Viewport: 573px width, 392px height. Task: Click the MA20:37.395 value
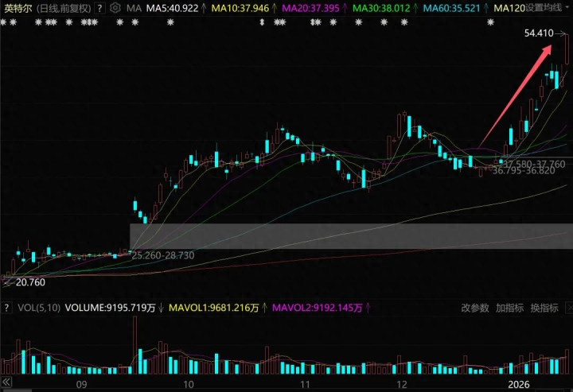310,8
